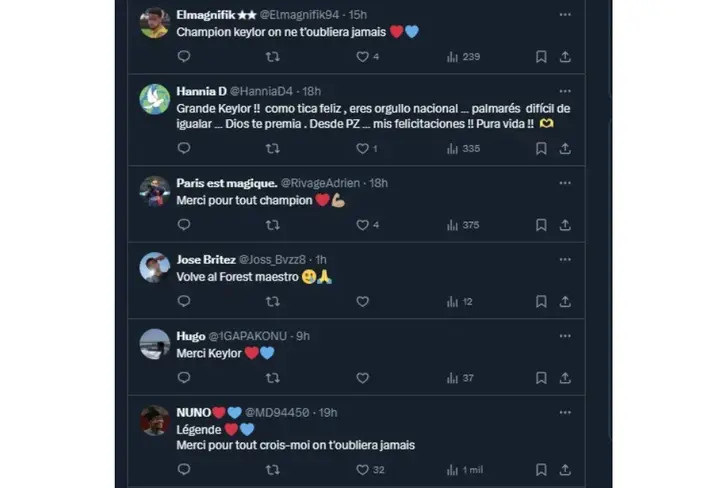Open more options on Hugo's Merci Keylor tweet
Viewport: 728px width, 488px height.
(x=565, y=336)
